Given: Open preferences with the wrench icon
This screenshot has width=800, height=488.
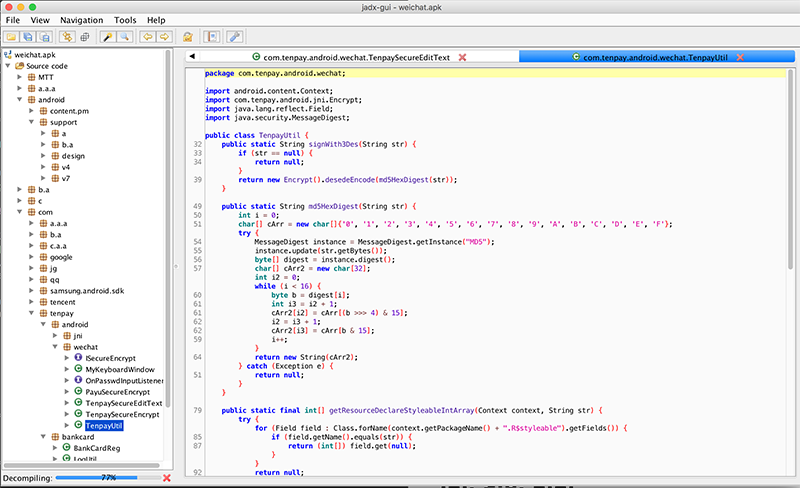Looking at the screenshot, I should click(235, 37).
